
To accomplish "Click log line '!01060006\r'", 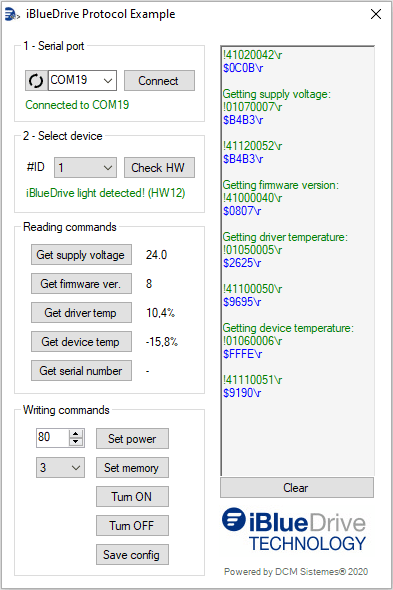I will point(253,341).
